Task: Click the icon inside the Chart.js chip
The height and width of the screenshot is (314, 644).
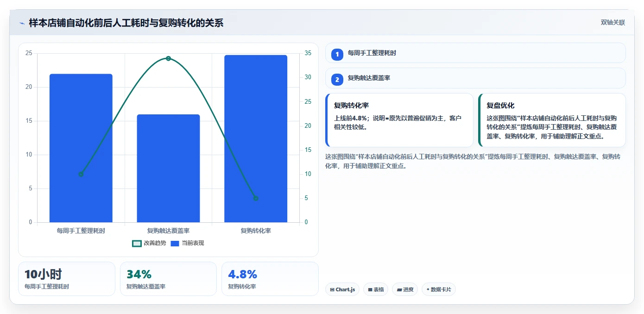Action: 332,290
